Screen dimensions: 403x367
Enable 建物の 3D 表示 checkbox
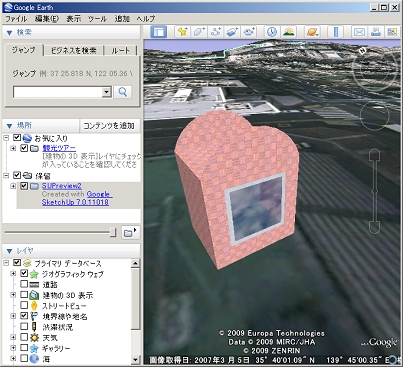(24, 295)
